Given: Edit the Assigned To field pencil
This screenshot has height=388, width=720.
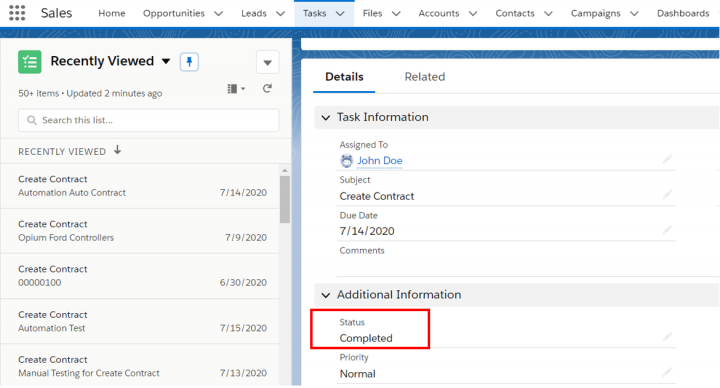Looking at the screenshot, I should (x=667, y=159).
